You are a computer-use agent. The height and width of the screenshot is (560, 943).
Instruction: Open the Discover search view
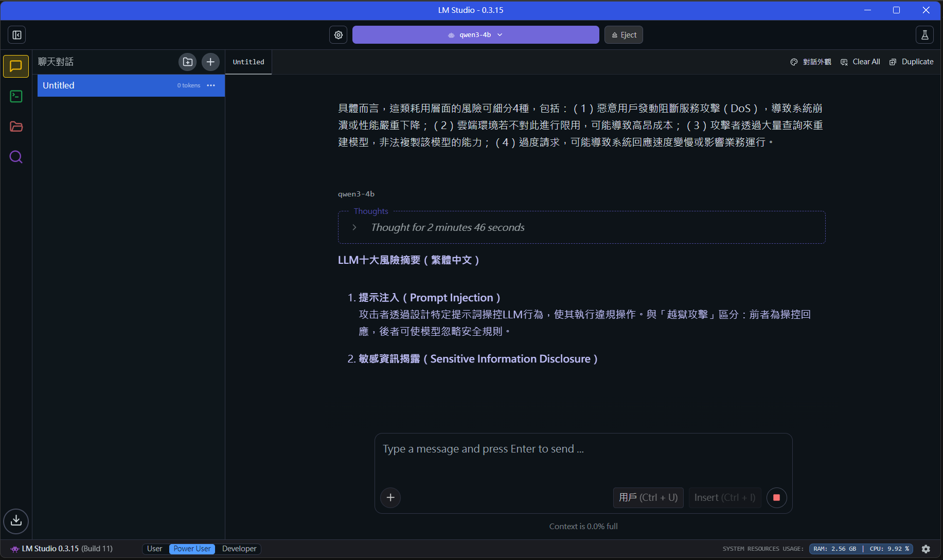pyautogui.click(x=16, y=157)
